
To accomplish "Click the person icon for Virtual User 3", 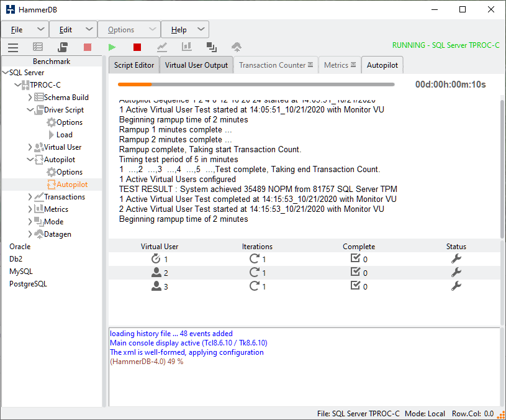I will [x=156, y=286].
